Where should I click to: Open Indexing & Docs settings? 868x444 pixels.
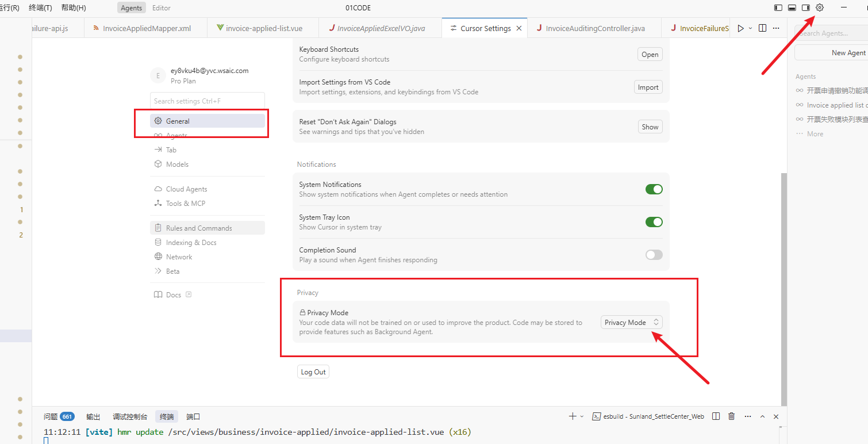[x=208, y=242]
